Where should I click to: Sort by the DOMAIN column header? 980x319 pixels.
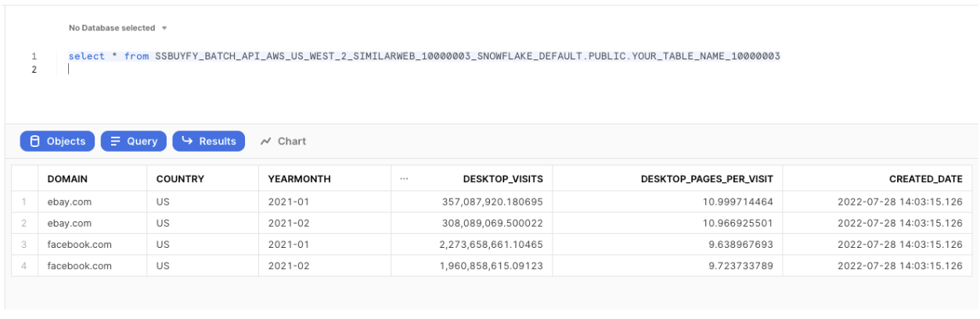(67, 179)
